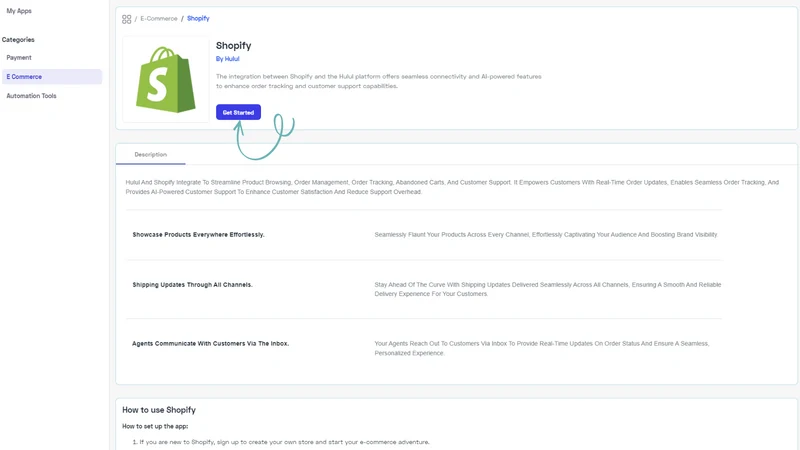Click the Get Started button

[238, 112]
